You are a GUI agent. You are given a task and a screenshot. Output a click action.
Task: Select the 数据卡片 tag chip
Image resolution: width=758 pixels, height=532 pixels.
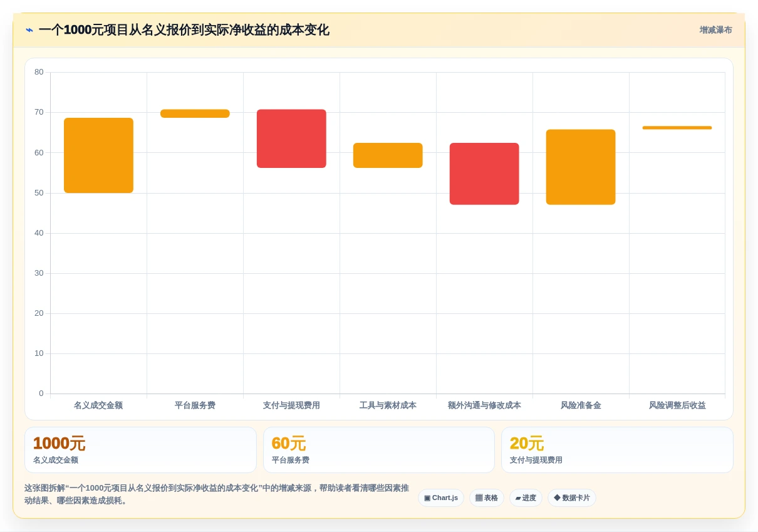[572, 498]
